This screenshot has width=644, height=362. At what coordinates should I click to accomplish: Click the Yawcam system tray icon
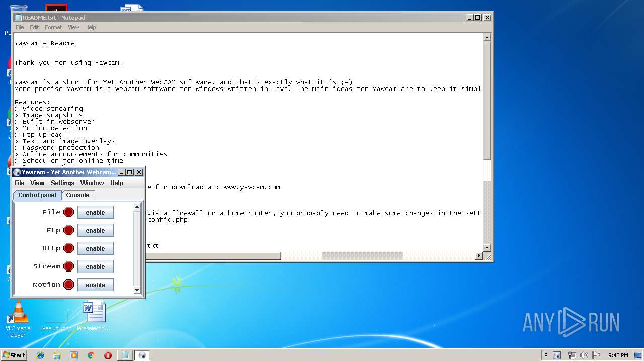pos(557,355)
